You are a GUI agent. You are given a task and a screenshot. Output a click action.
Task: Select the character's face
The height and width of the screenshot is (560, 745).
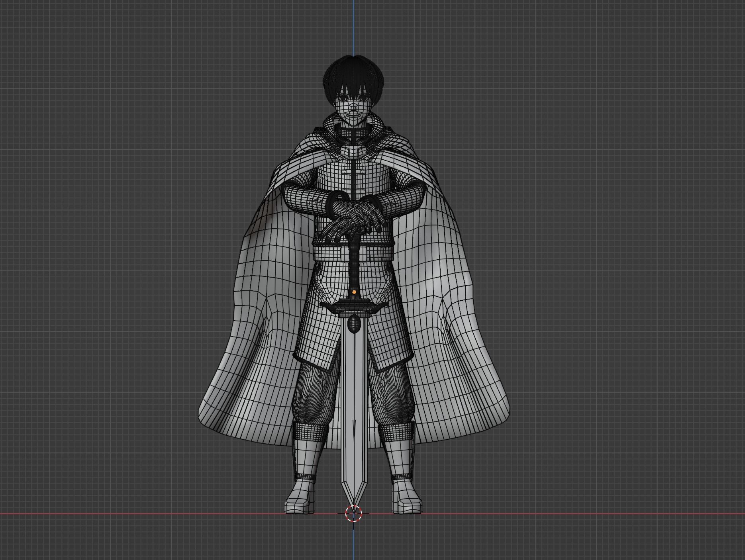point(353,109)
